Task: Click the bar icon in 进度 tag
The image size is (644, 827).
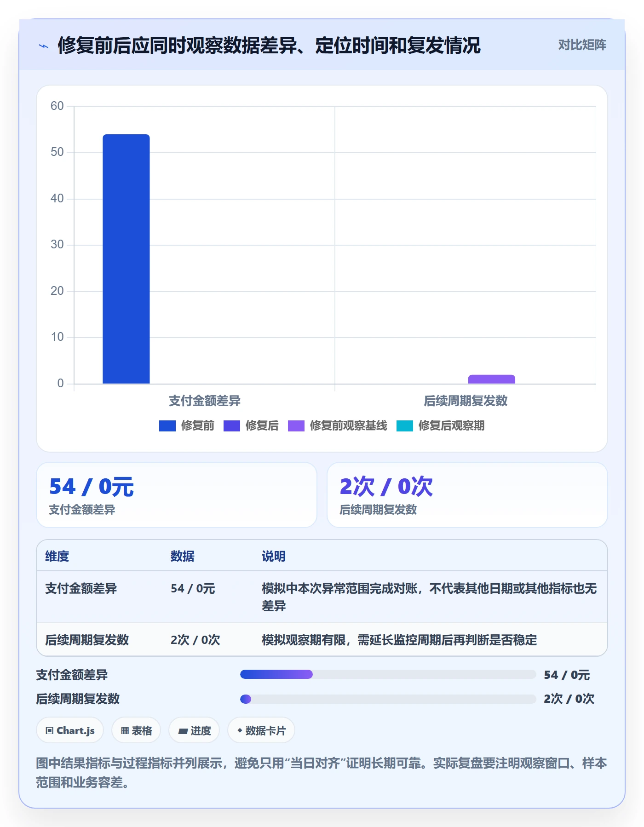Action: point(183,731)
